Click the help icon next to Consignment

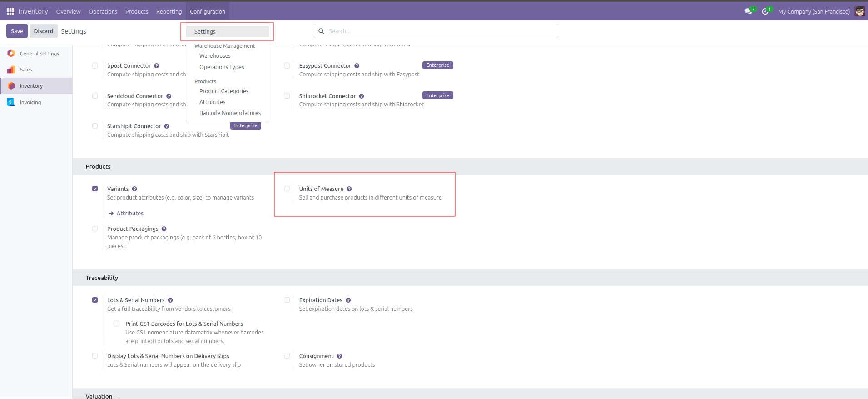click(x=339, y=356)
